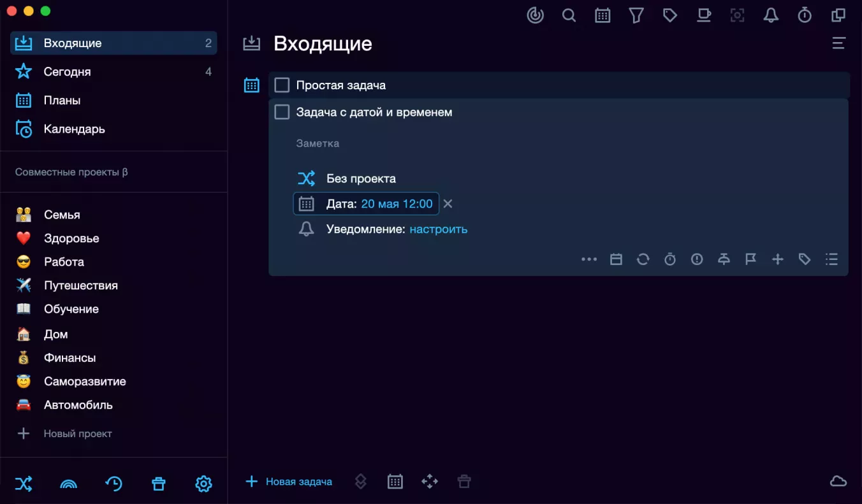
Task: Click the coffee cup icon
Action: point(704,15)
